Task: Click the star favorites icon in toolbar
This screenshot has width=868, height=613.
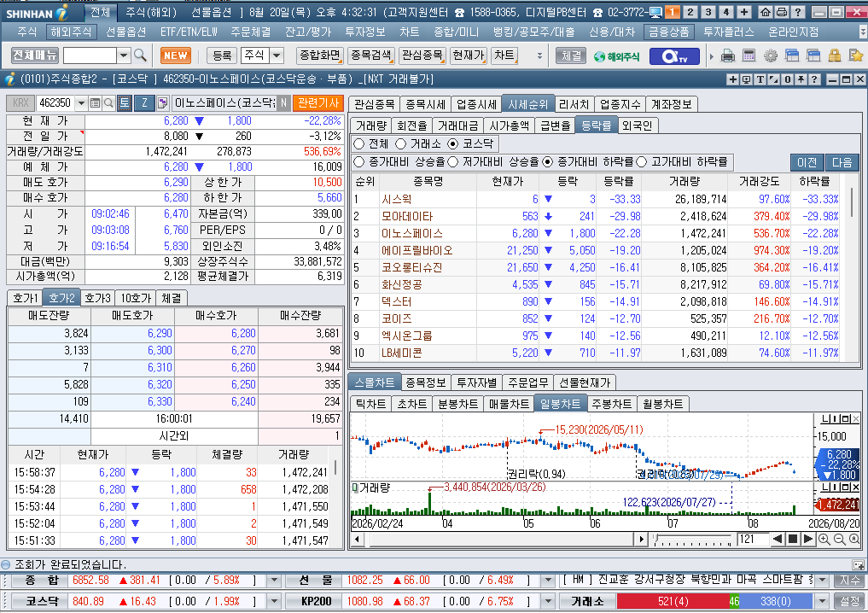Action: (x=856, y=55)
